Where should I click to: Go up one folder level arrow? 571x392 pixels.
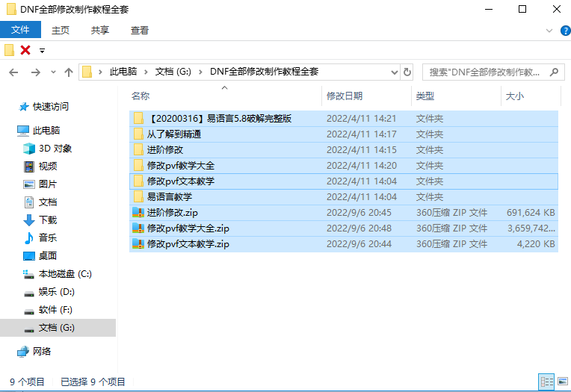click(69, 72)
